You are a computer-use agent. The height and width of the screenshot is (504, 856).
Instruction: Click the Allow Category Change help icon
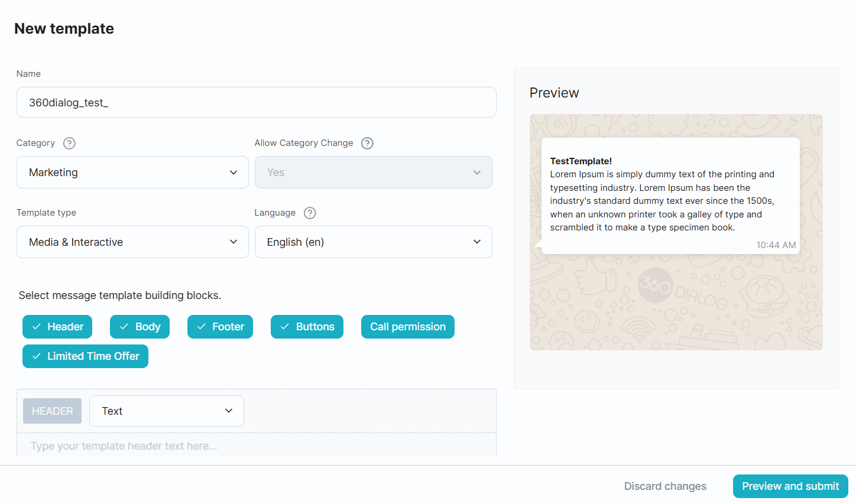367,143
